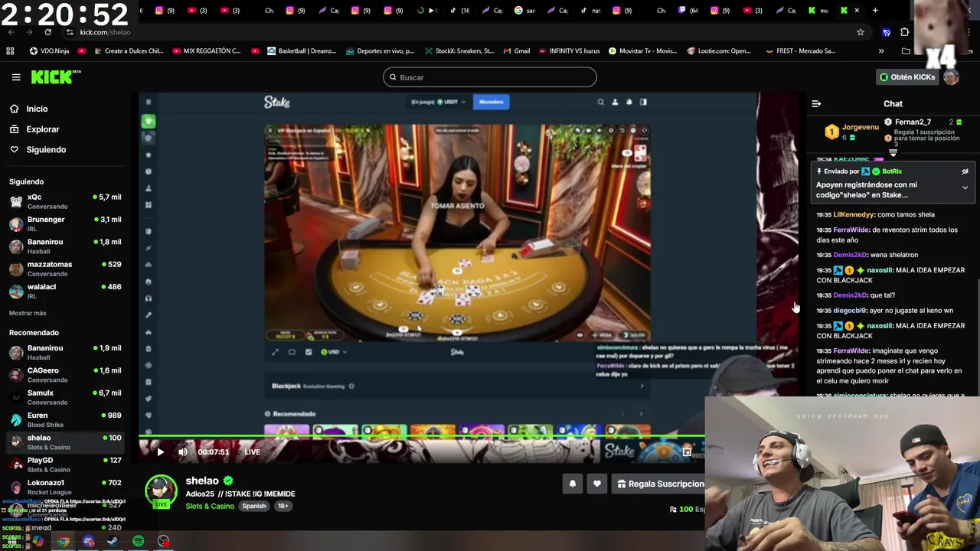Hide the pinned BotRix message
Viewport: 980px width, 551px height.
point(965,171)
